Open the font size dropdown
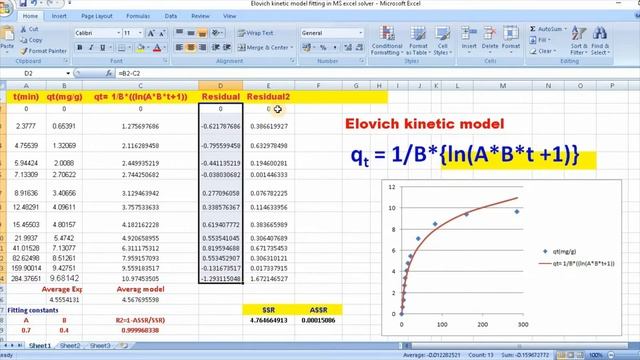The image size is (640, 360). coord(140,33)
